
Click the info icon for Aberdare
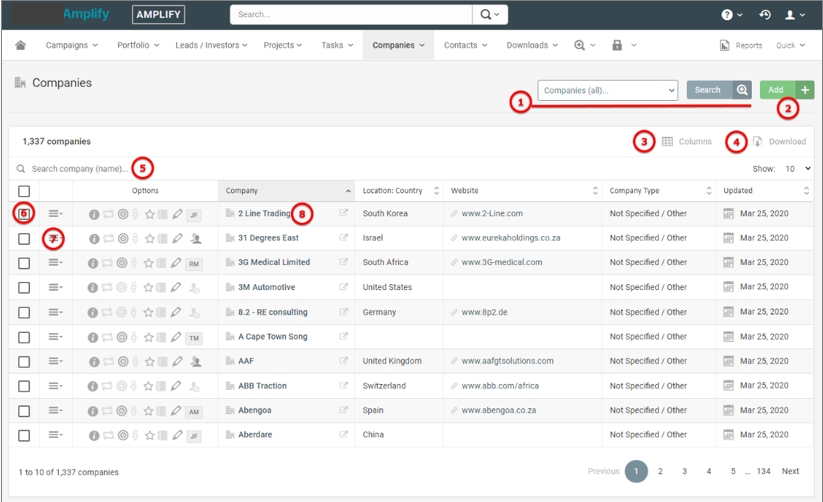pyautogui.click(x=94, y=435)
